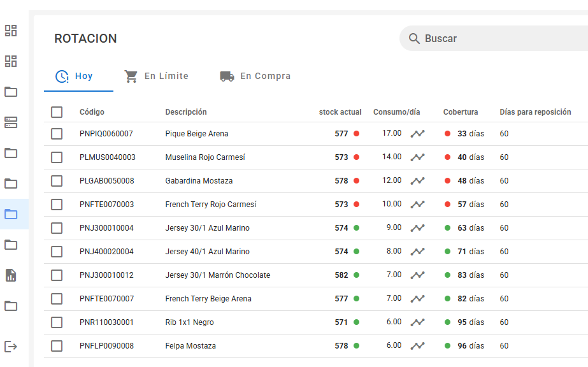This screenshot has width=588, height=367.
Task: Click trend graph icon for Gabardina Mostaza
Action: 417,181
